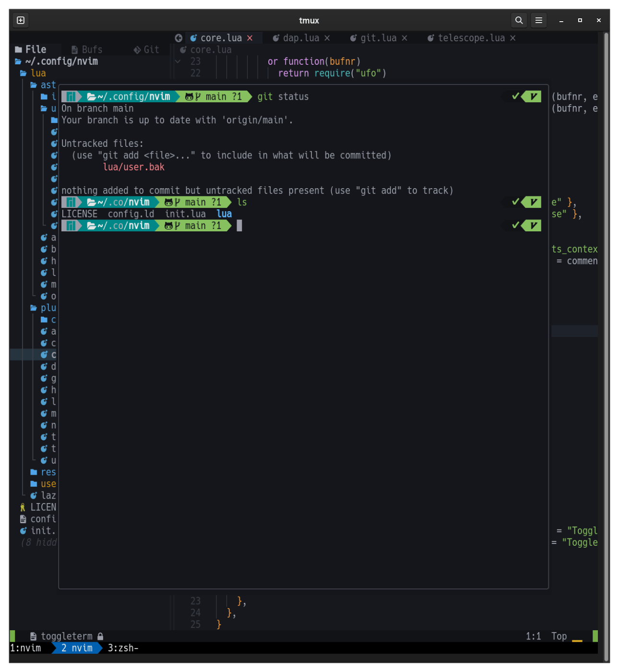Open the LICEN file in file tree

[38, 507]
